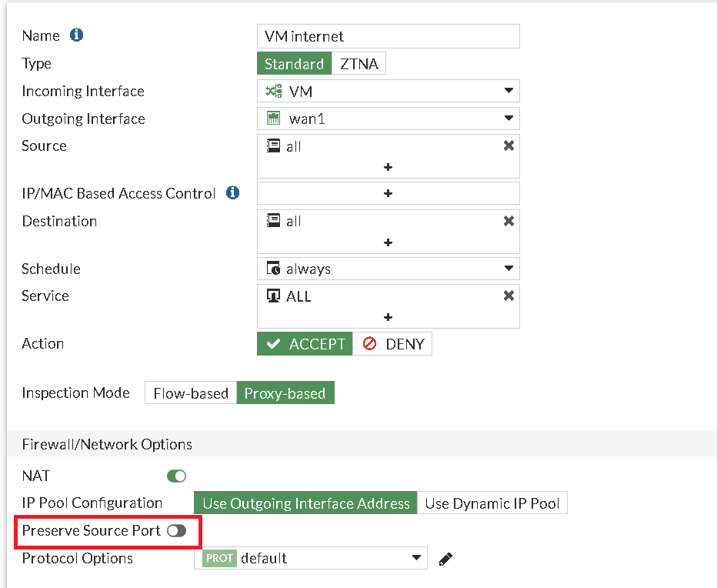Remove the 'all' entry from Destination
Viewport: 717px width, 588px height.
[x=509, y=221]
